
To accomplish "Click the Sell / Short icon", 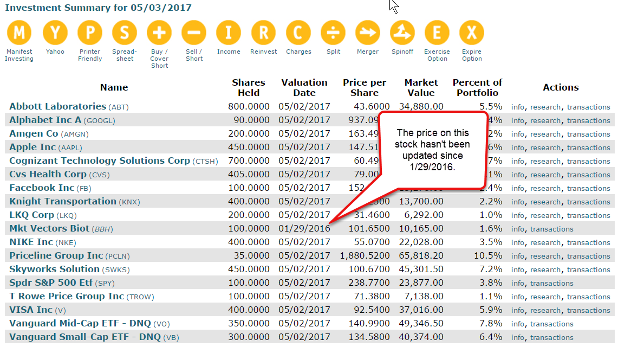I will 194,33.
